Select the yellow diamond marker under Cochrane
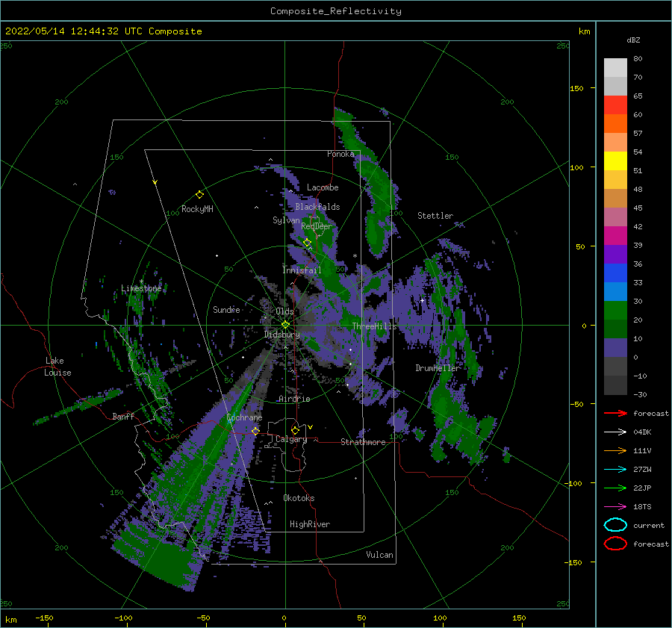672x628 pixels. pos(255,431)
